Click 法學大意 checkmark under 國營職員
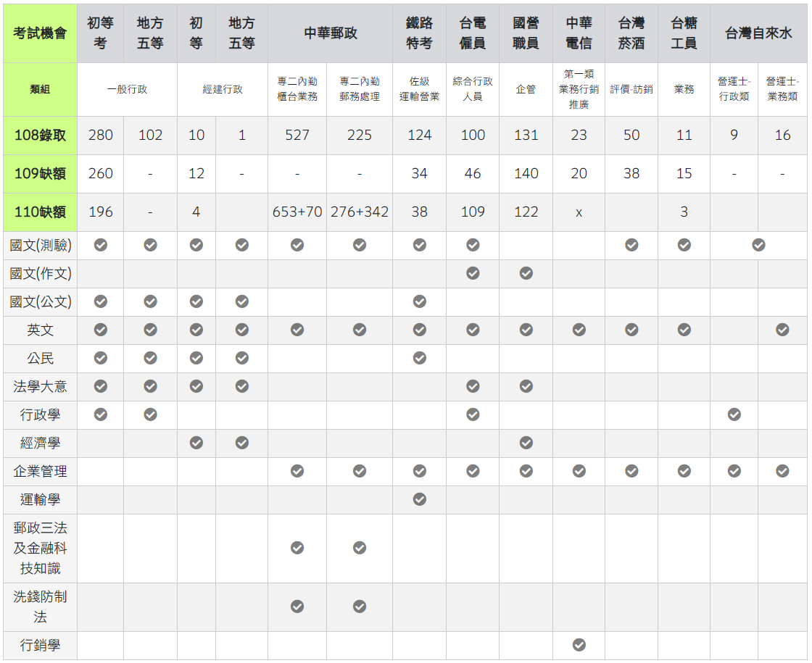812x663 pixels. pyautogui.click(x=526, y=386)
